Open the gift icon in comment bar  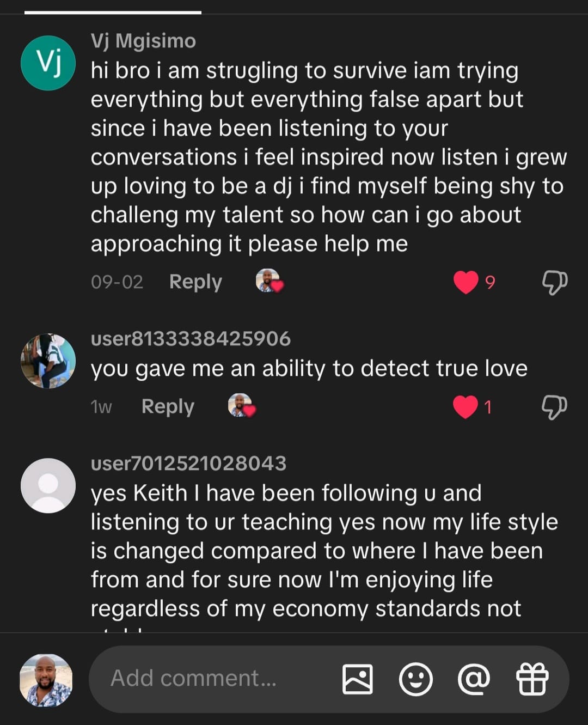coord(532,679)
